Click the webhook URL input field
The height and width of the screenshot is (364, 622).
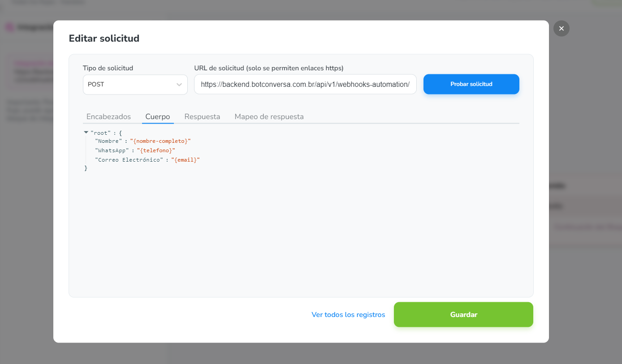click(305, 85)
